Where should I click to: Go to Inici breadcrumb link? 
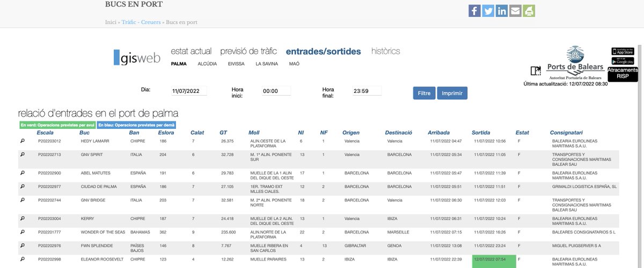pos(111,22)
